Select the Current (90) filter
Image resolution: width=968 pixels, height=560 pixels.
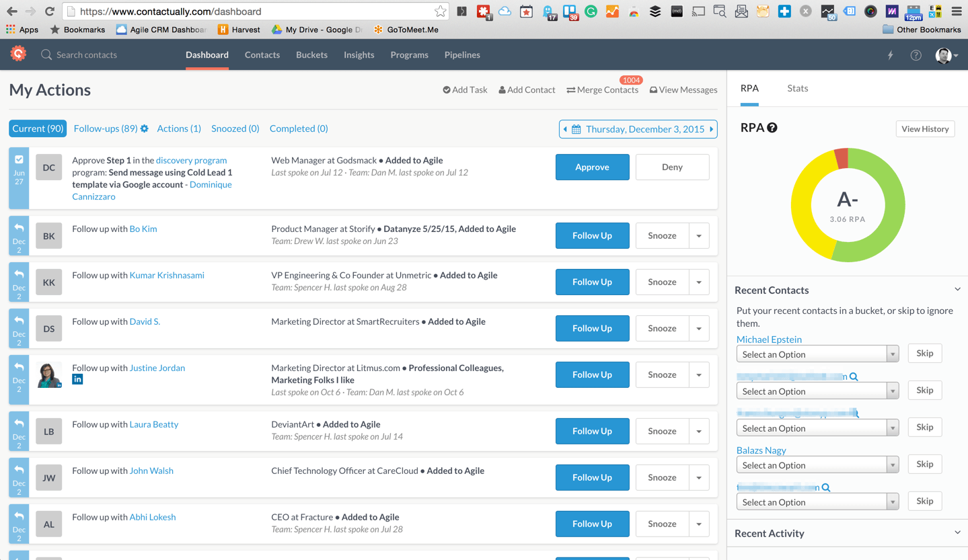pyautogui.click(x=38, y=128)
